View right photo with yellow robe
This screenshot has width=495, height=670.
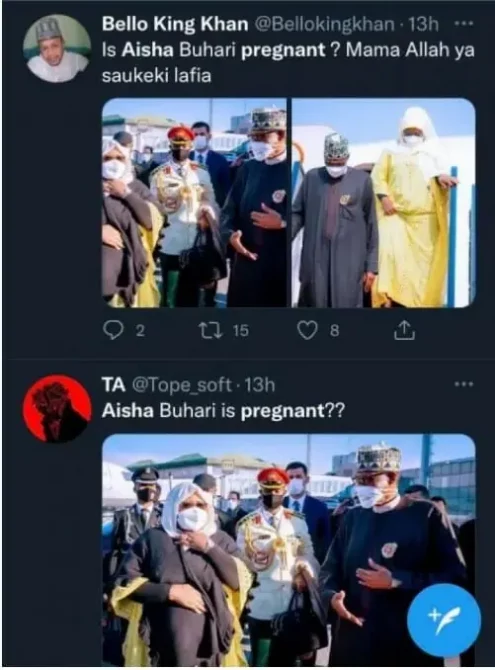[383, 203]
